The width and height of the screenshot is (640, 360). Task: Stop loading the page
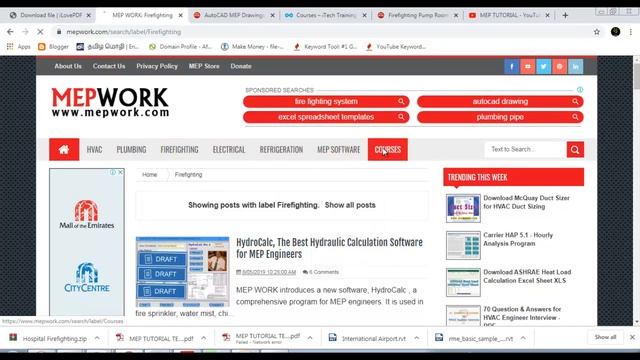[40, 31]
